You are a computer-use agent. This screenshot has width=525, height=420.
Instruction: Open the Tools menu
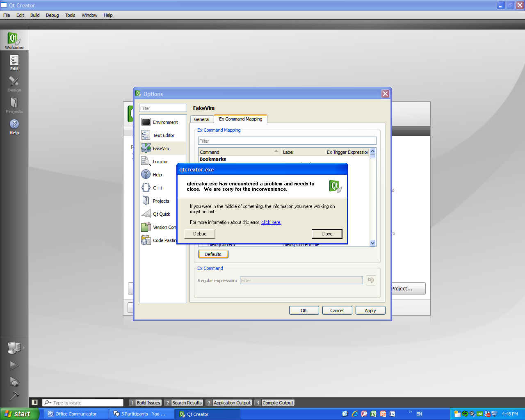pos(70,15)
